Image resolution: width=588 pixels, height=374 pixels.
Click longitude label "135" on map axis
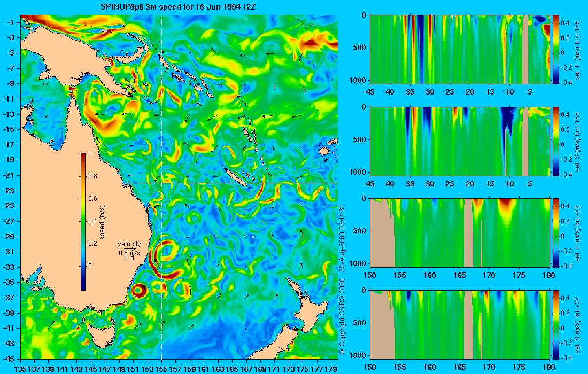pyautogui.click(x=20, y=369)
